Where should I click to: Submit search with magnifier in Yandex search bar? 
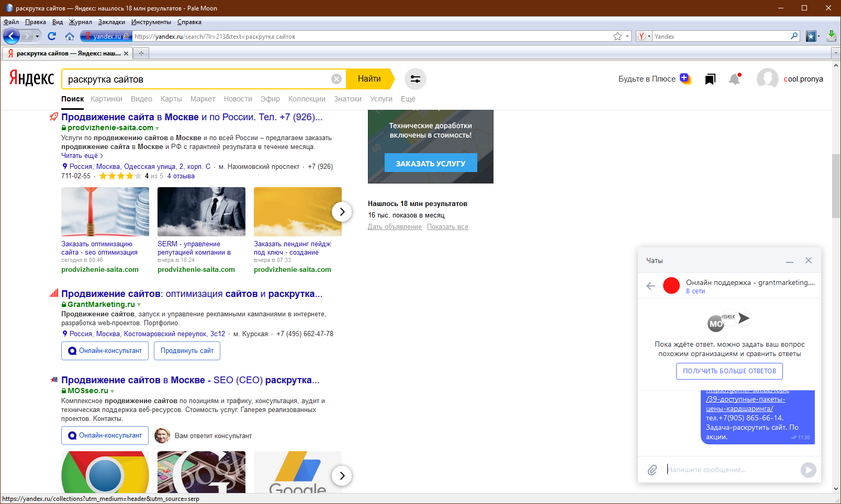pos(794,36)
